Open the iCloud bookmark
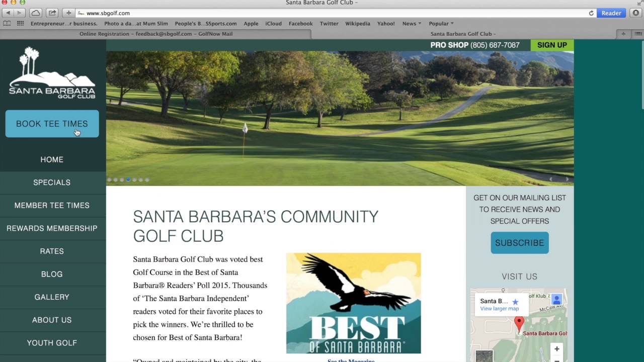 (274, 24)
